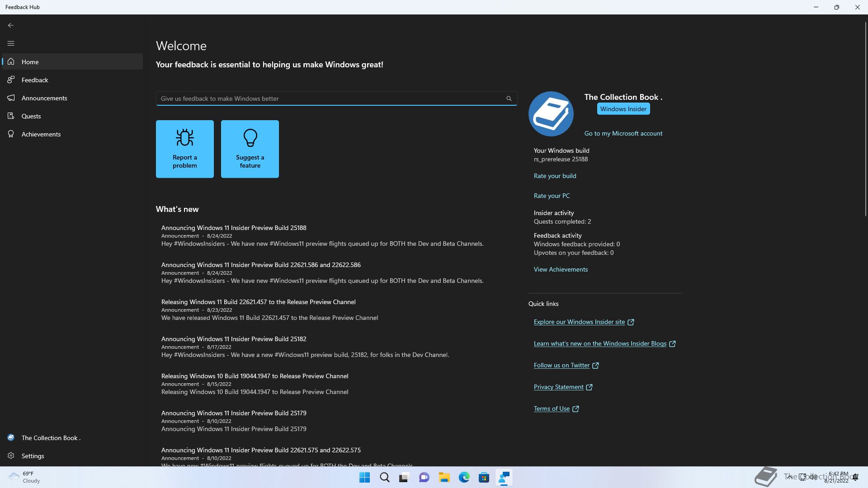Open the Windows Start button
868x488 pixels.
364,477
